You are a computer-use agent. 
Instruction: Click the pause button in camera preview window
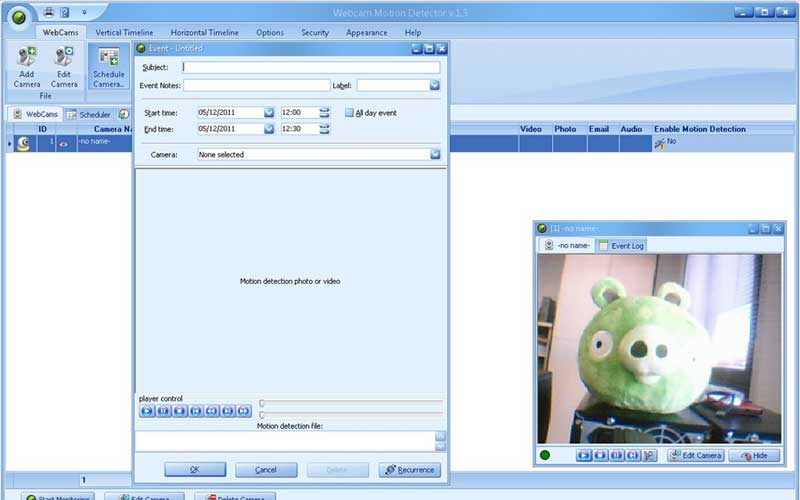617,455
